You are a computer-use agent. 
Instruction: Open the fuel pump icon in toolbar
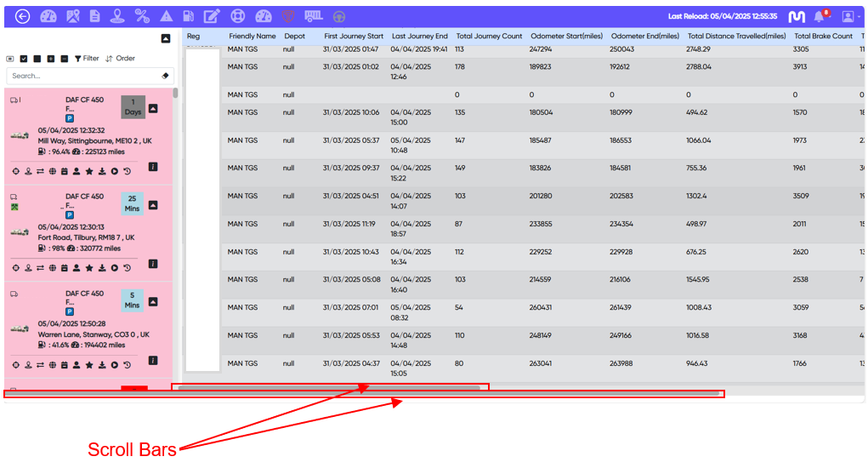coord(188,16)
